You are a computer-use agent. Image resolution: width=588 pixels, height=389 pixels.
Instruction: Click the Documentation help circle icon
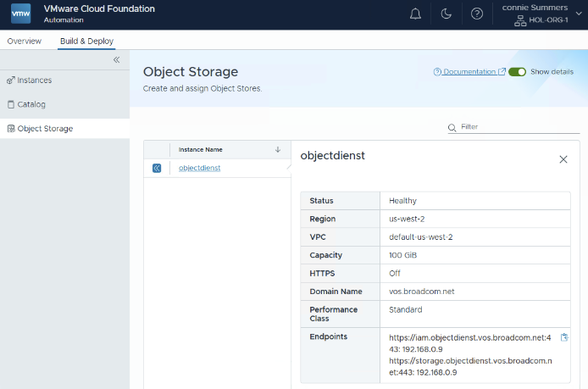pos(437,72)
